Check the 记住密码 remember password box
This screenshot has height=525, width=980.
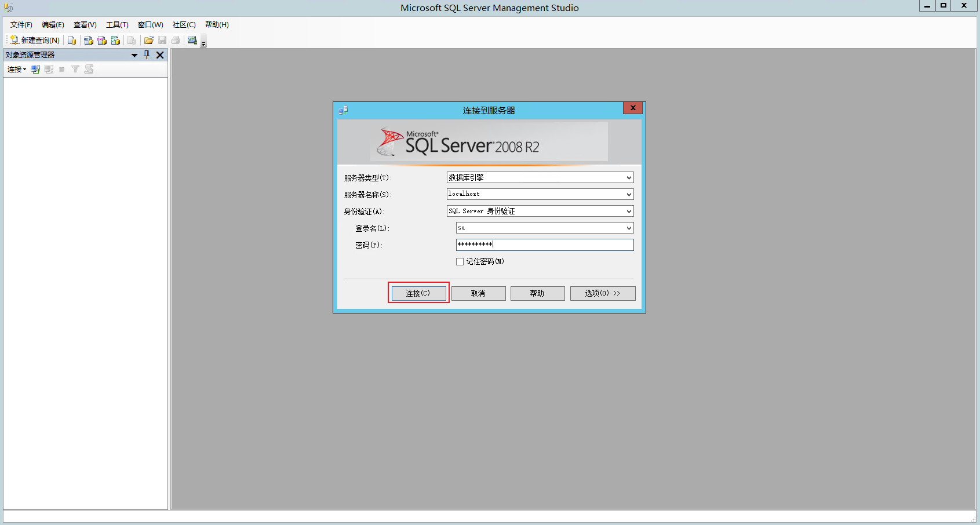point(460,261)
